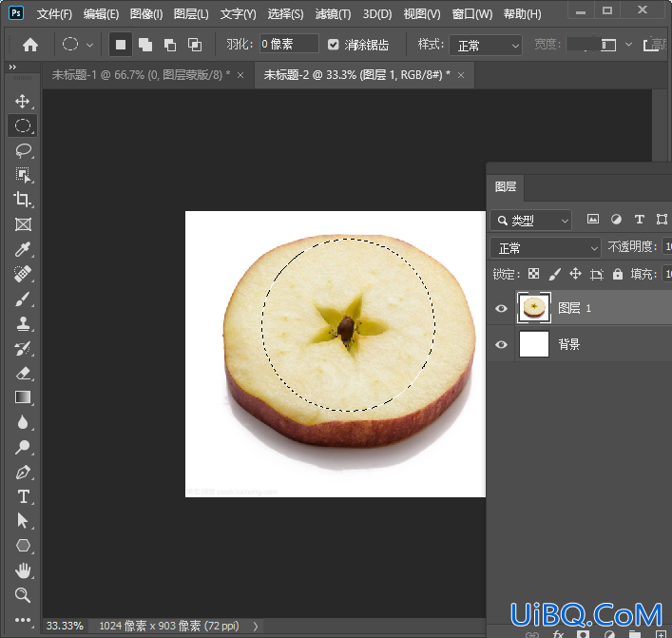Open the 选择(S) menu
The height and width of the screenshot is (638, 672).
[x=285, y=14]
